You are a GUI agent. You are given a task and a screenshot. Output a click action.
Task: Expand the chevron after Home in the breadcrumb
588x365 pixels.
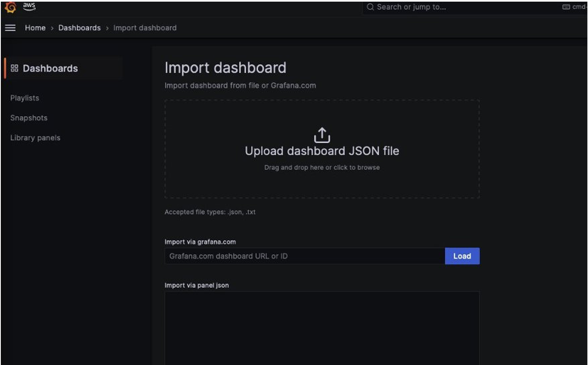(x=52, y=28)
